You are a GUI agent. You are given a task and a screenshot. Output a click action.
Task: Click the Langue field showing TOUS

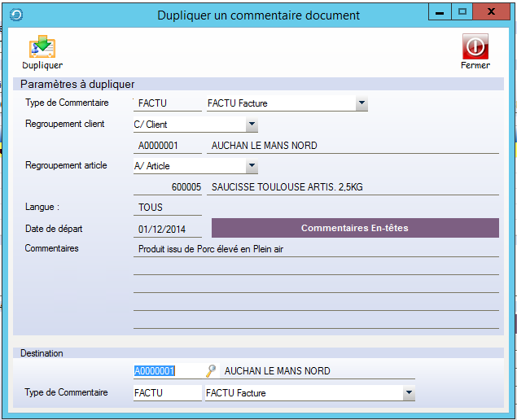click(167, 208)
